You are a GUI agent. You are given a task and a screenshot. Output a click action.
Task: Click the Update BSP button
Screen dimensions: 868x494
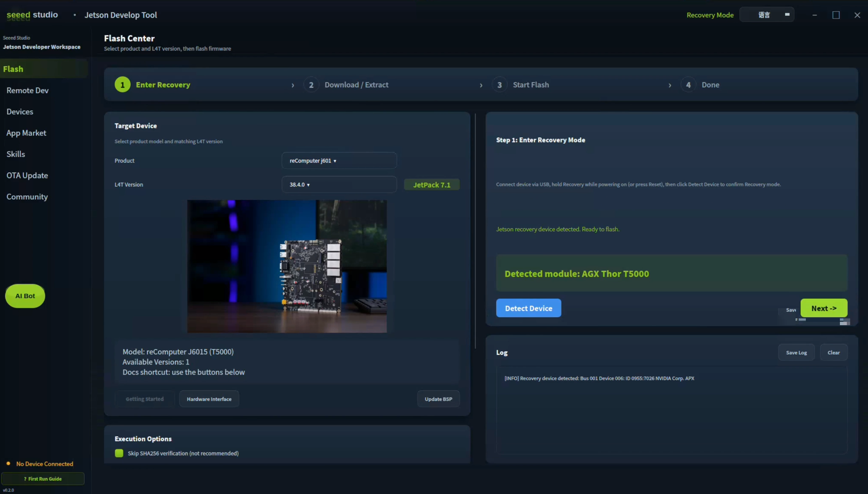438,399
